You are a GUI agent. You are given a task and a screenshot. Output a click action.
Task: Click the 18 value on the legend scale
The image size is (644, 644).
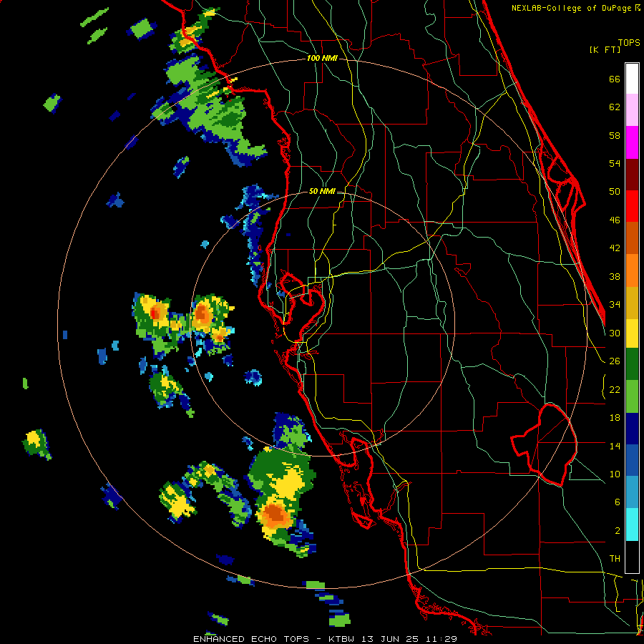[x=615, y=418]
